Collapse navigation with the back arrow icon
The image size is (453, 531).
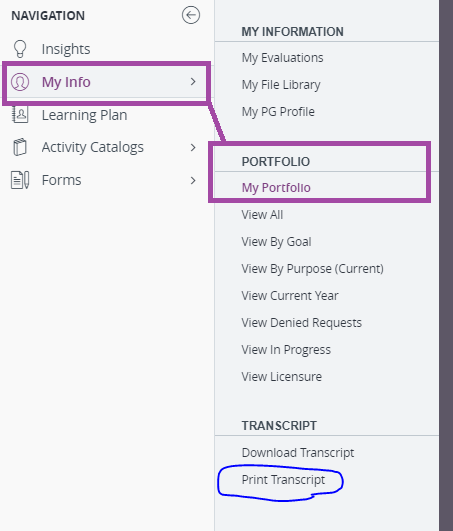point(191,15)
